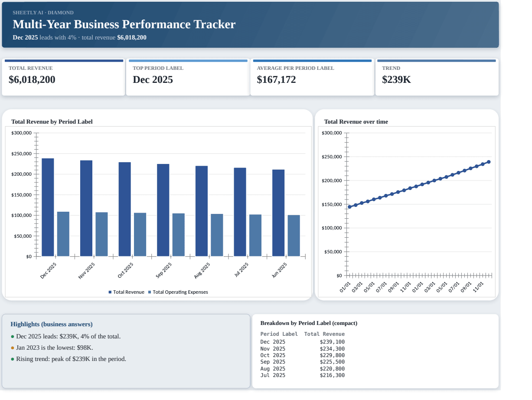Click the $216,300 cell in the table
532x400 pixels.
coord(332,375)
